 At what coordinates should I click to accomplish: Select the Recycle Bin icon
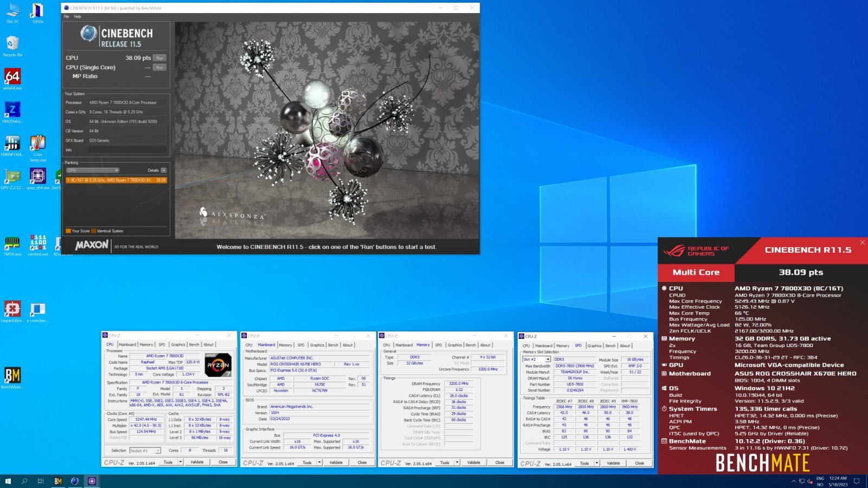[12, 47]
